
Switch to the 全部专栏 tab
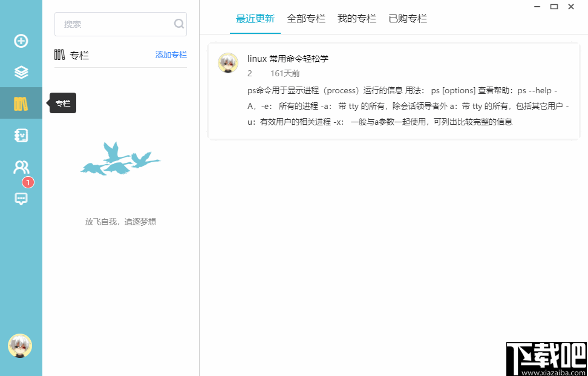point(305,19)
